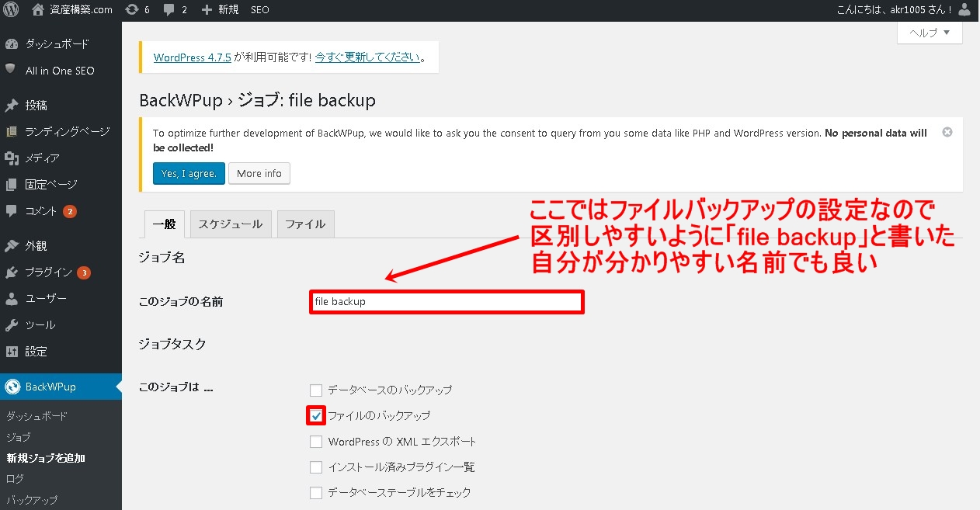Click the 固定ページ pages icon
Screen dimensions: 980x510
[11, 185]
